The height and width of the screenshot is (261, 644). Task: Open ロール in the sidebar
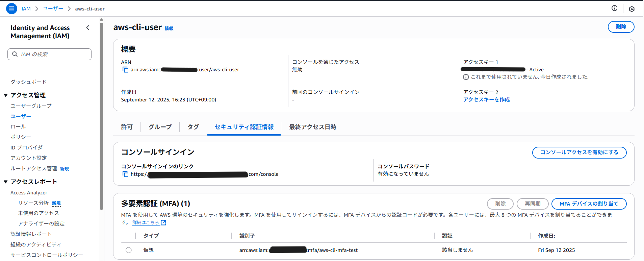click(x=18, y=126)
